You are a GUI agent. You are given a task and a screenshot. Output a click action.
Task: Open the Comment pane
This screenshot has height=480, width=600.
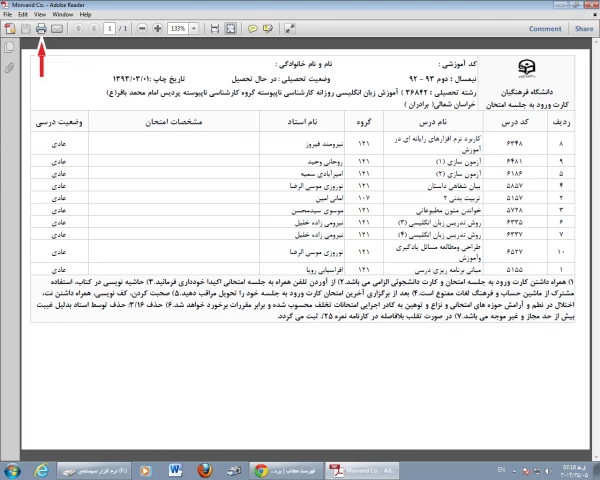(545, 29)
